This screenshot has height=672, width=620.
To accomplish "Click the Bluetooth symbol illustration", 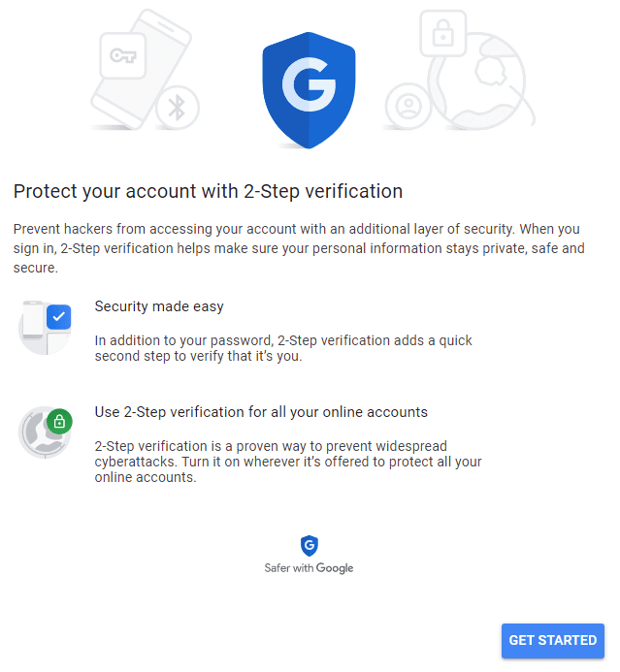I will coord(177,109).
